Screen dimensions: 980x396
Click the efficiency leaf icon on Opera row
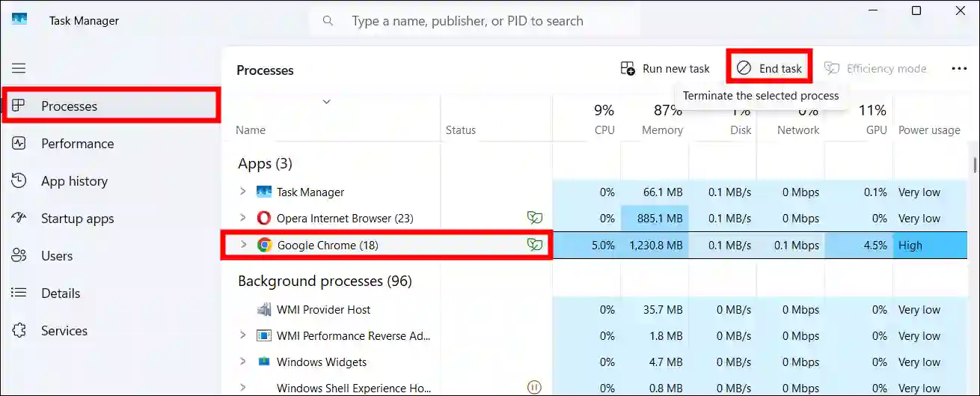point(534,218)
